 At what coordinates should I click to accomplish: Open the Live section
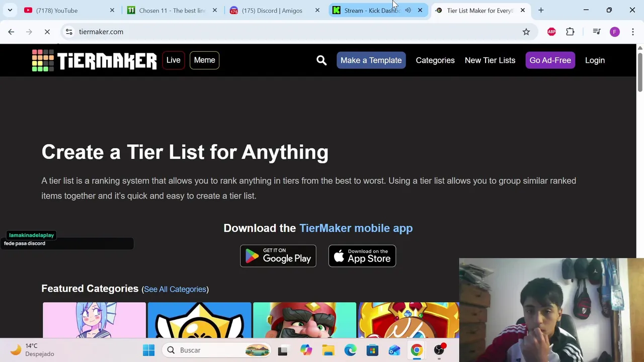pyautogui.click(x=173, y=60)
